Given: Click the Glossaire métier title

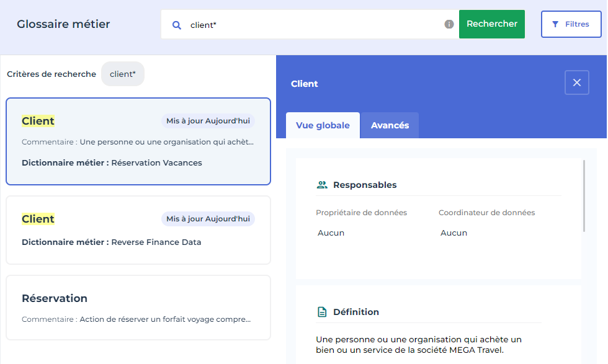Looking at the screenshot, I should coord(63,24).
